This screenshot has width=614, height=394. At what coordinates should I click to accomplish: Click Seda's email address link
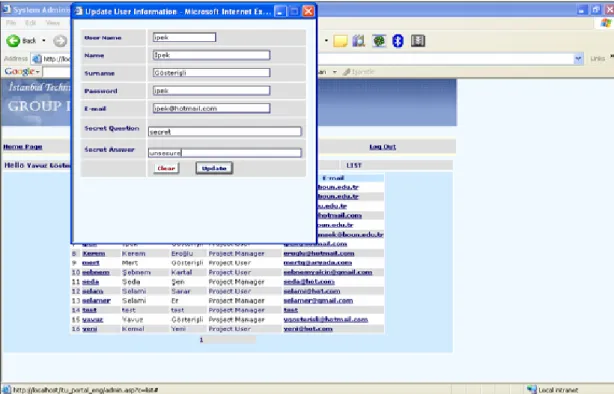309,282
